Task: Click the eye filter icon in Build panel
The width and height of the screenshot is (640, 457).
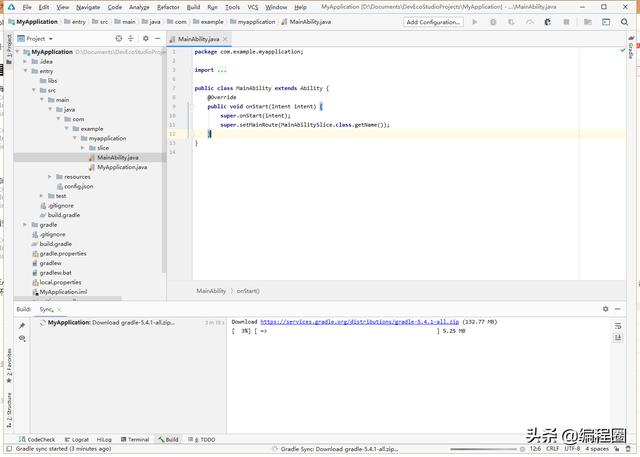Action: tap(22, 338)
